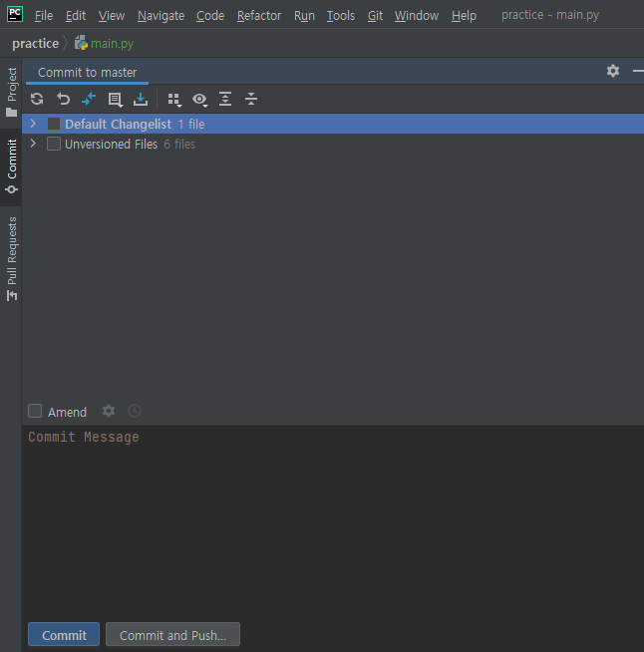Image resolution: width=644 pixels, height=652 pixels.
Task: Click practice in the breadcrumb
Action: [x=35, y=43]
